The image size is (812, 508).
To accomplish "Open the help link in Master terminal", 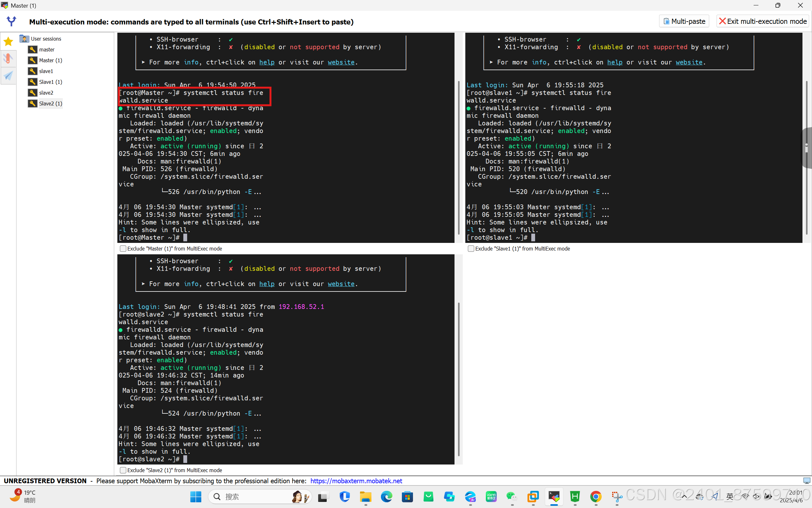I will point(267,62).
